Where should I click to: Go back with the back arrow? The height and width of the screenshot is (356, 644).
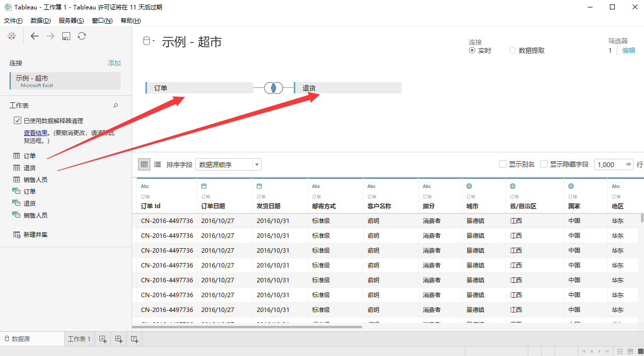[34, 36]
